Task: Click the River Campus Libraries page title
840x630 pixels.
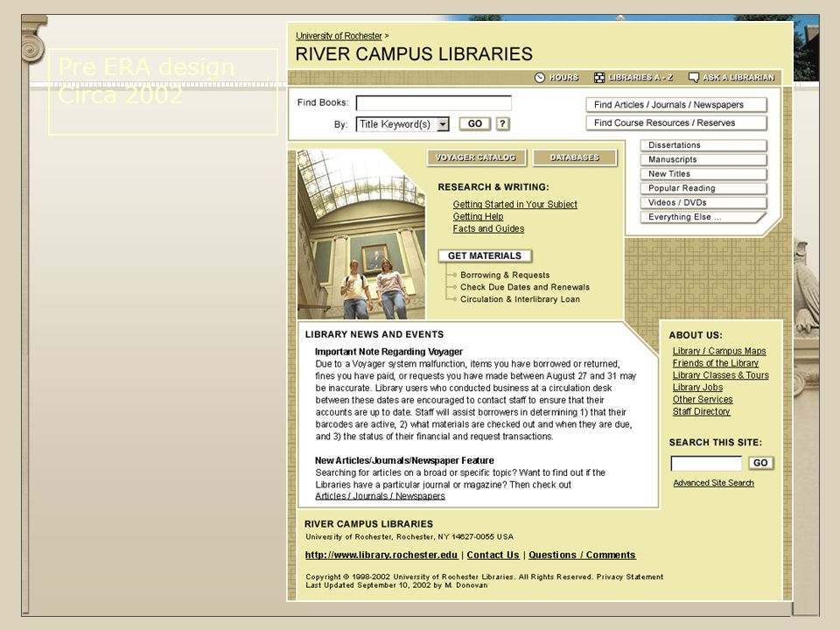Action: [x=414, y=54]
